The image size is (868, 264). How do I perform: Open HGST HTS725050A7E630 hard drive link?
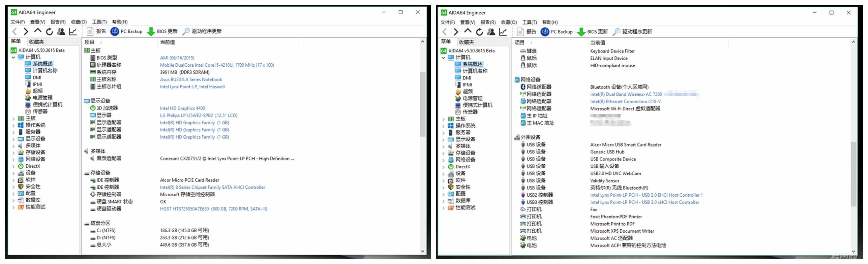[x=213, y=209]
